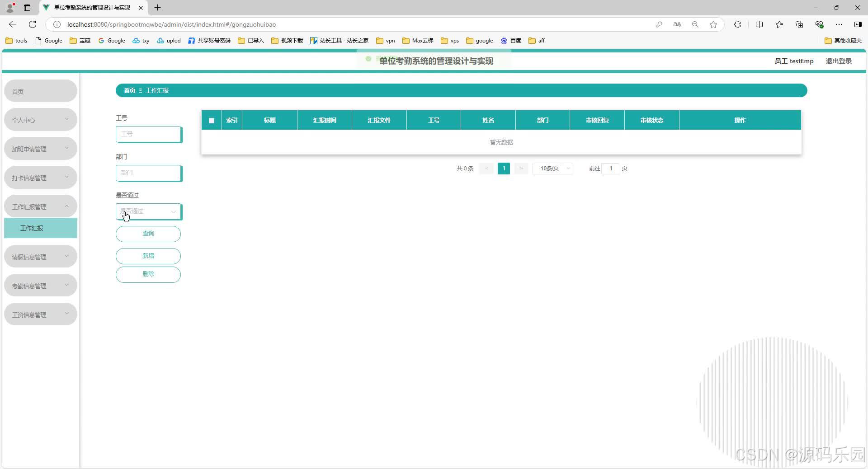The width and height of the screenshot is (868, 469).
Task: Click the 退出登录 logout link
Action: pyautogui.click(x=839, y=61)
